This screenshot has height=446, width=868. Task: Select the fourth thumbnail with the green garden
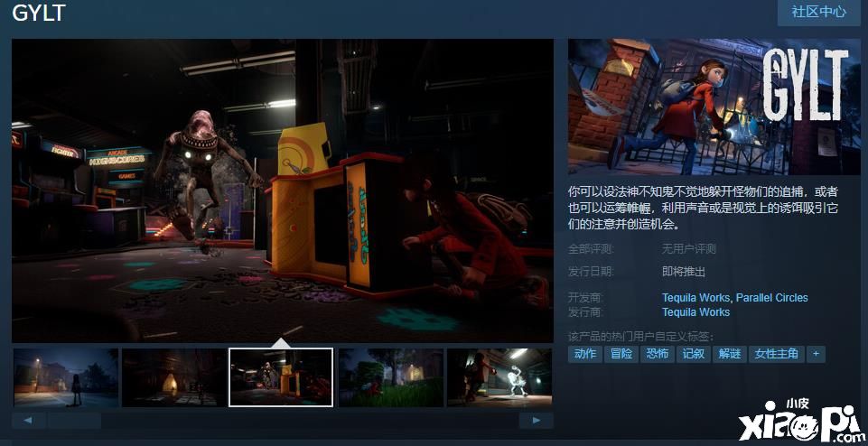391,377
